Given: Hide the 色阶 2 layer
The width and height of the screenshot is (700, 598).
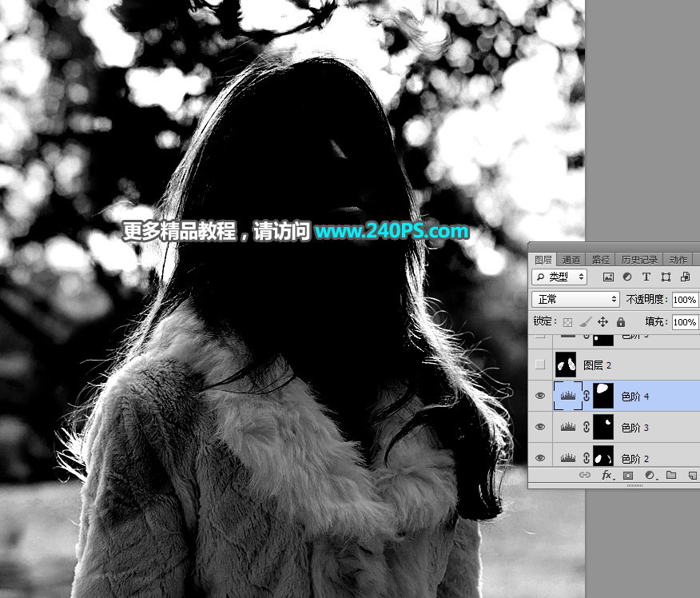Looking at the screenshot, I should click(x=539, y=458).
